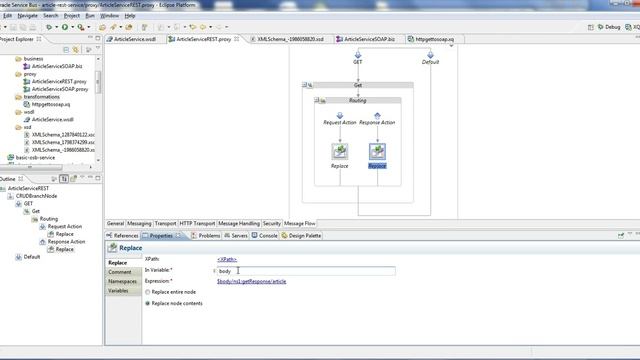Click the Response Action arrow icon

(x=377, y=116)
